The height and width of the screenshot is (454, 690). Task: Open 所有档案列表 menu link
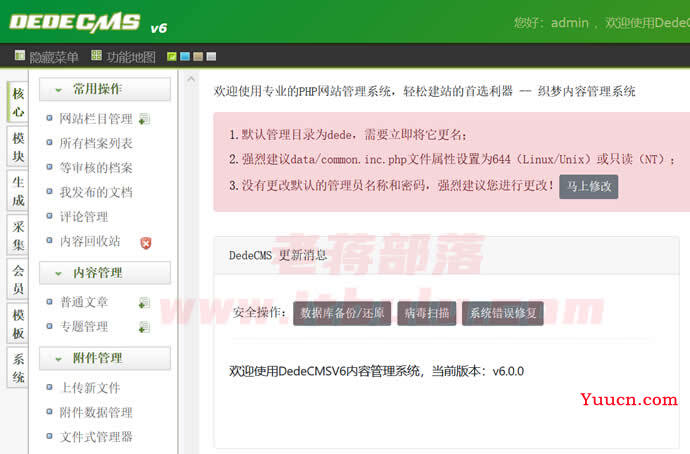(x=96, y=143)
